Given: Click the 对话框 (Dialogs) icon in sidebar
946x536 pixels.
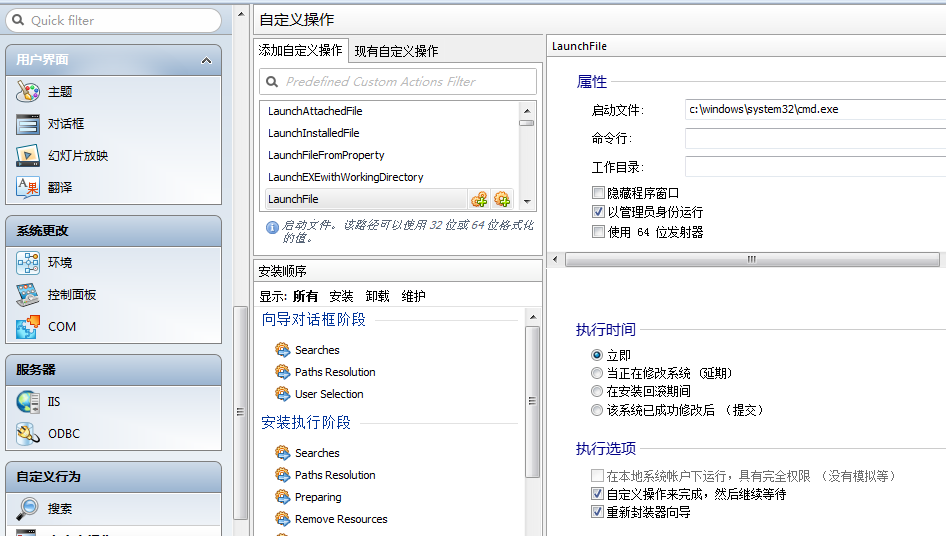Looking at the screenshot, I should (x=28, y=124).
